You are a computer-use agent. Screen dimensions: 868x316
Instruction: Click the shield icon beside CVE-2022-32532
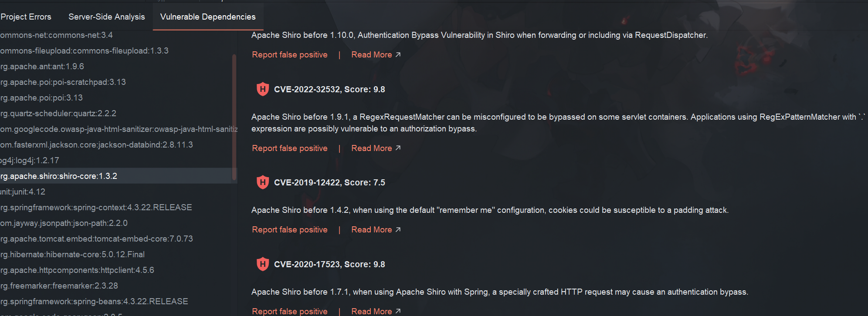click(x=262, y=89)
